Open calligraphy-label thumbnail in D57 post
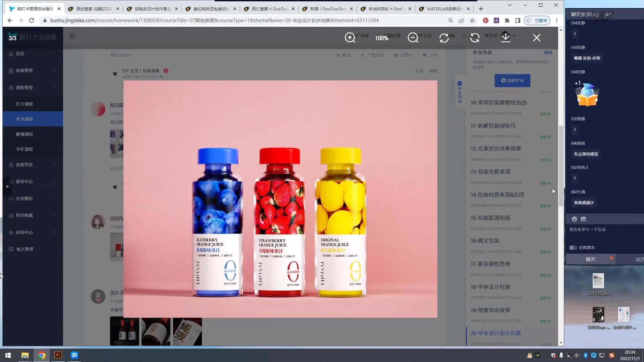Viewport: 644px width, 362px height. click(x=187, y=331)
